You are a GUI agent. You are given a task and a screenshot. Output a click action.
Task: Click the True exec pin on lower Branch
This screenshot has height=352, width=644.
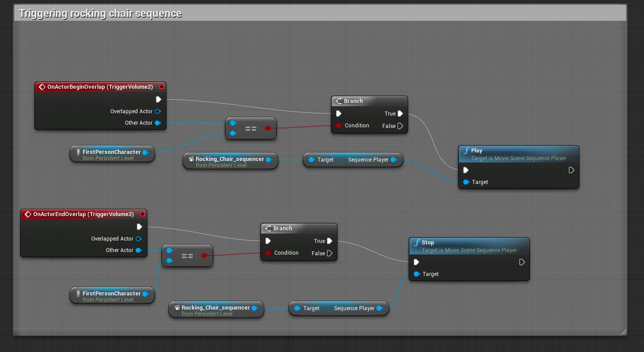(x=329, y=241)
